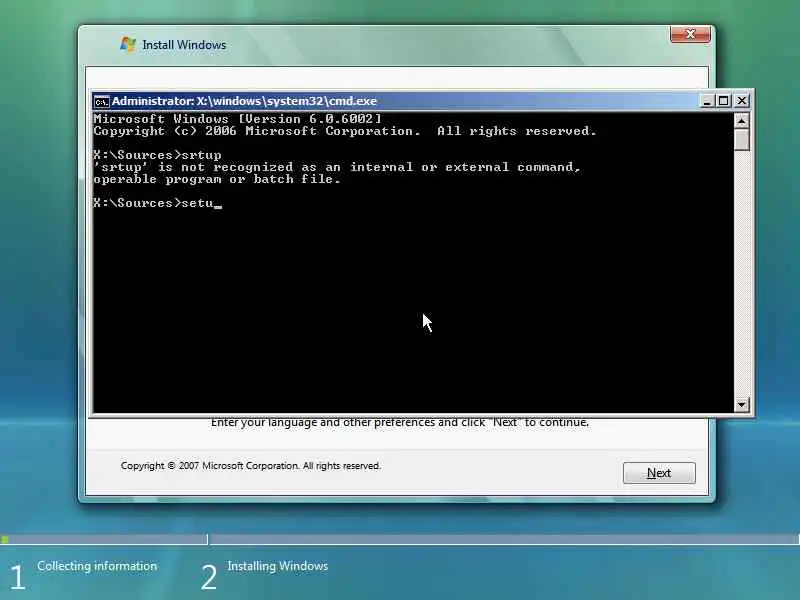
Task: Click the Copyright (c) 2006 Microsoft Corporation line
Action: [345, 131]
